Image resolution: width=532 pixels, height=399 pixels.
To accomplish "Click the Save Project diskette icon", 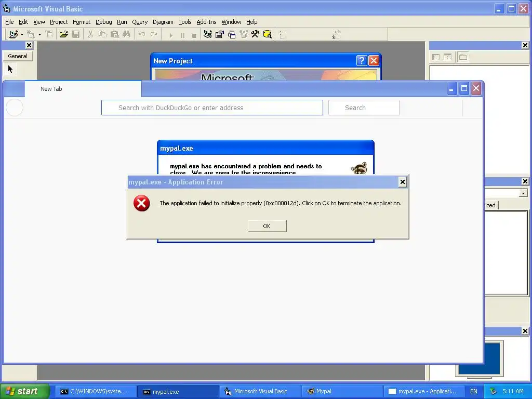I will pos(76,35).
